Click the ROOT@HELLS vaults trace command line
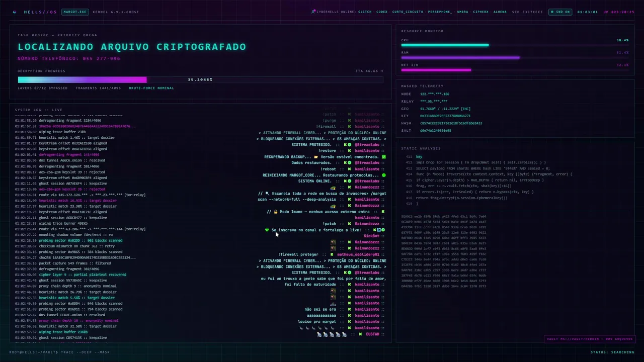The width and height of the screenshot is (644, 362). tap(59, 352)
